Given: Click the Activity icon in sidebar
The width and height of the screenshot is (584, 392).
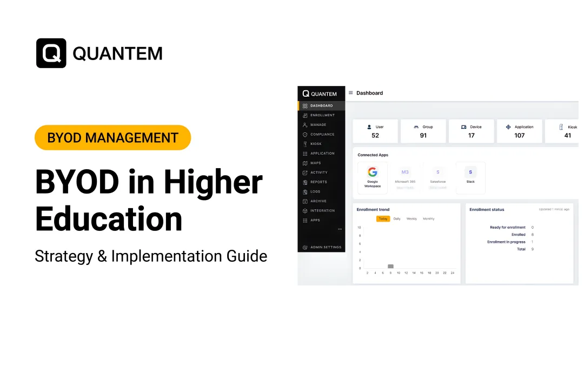Looking at the screenshot, I should click(x=305, y=172).
